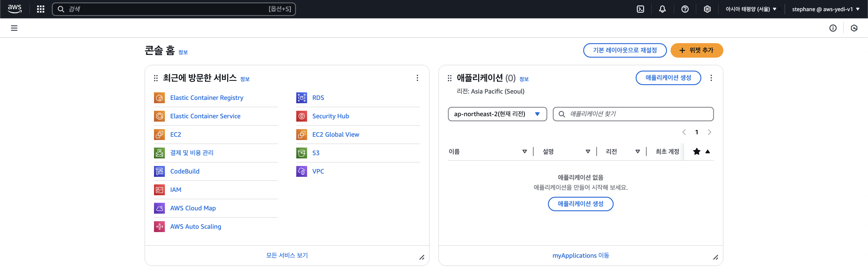Open the notifications bell icon
Image resolution: width=868 pixels, height=274 pixels.
coord(662,9)
